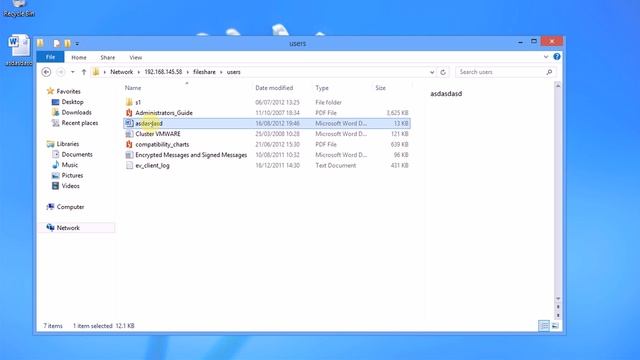Select the asdasdasd Word document on desktop
This screenshot has height=360, width=640.
(19, 50)
